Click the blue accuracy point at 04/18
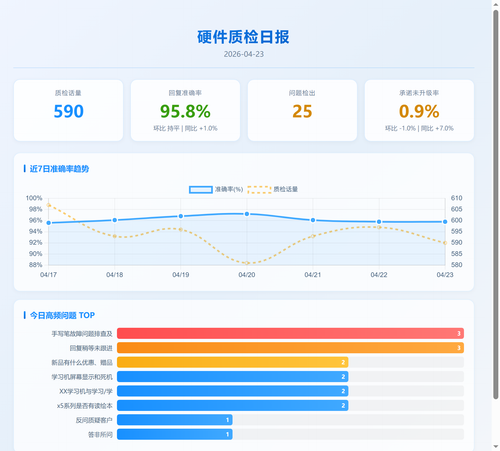The image size is (500, 451). pos(115,220)
